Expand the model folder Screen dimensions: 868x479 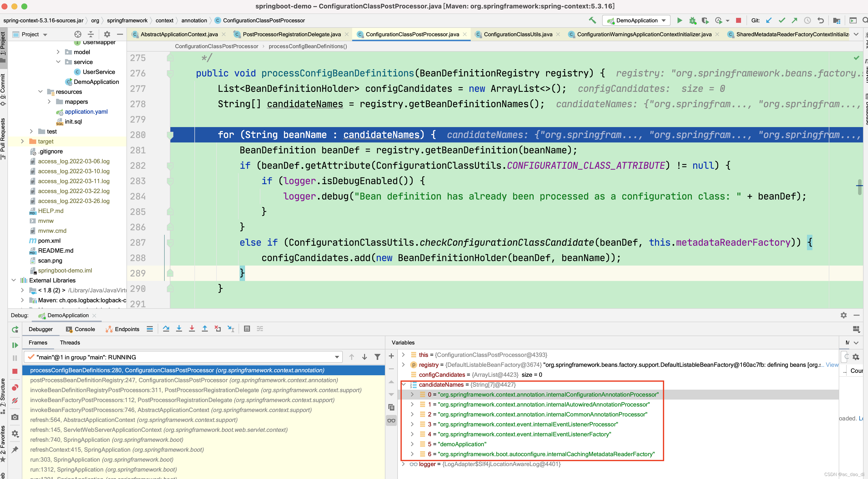58,52
